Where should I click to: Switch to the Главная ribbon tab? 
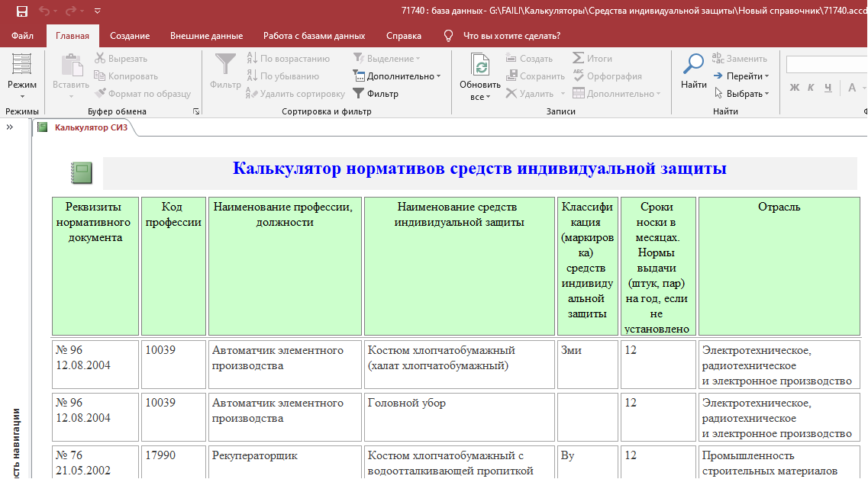(73, 36)
